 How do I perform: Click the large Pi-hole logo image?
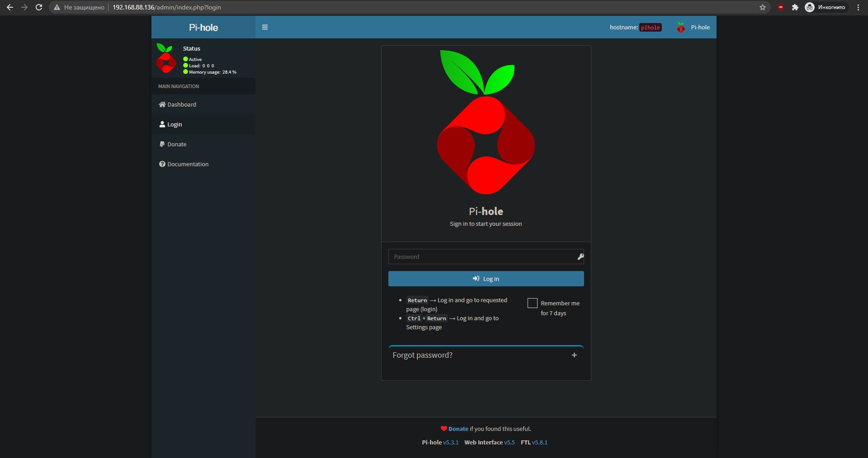click(x=486, y=122)
